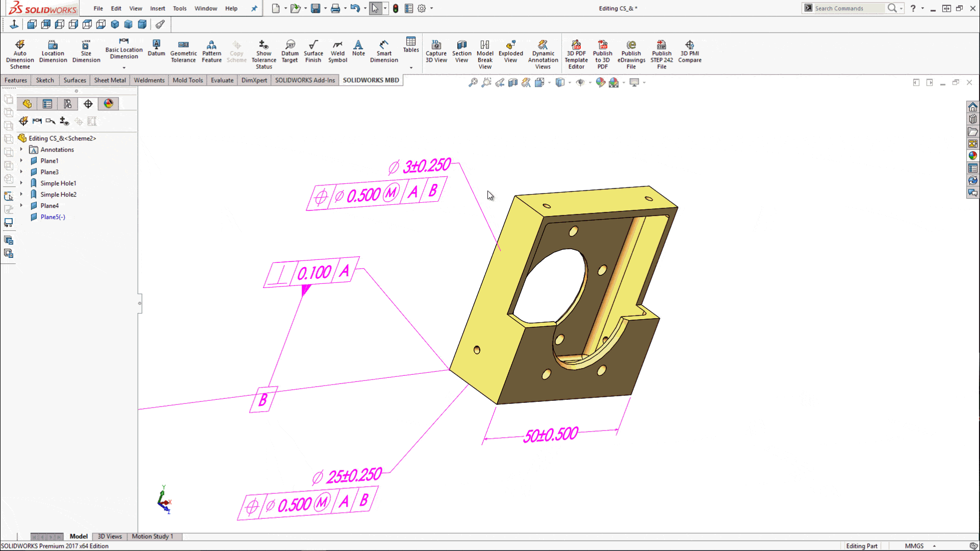Viewport: 980px width, 551px height.
Task: Toggle the Section View tool
Action: coord(461,51)
